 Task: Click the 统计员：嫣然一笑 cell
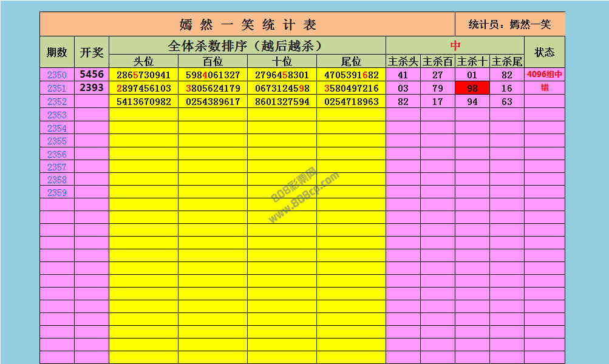point(509,25)
